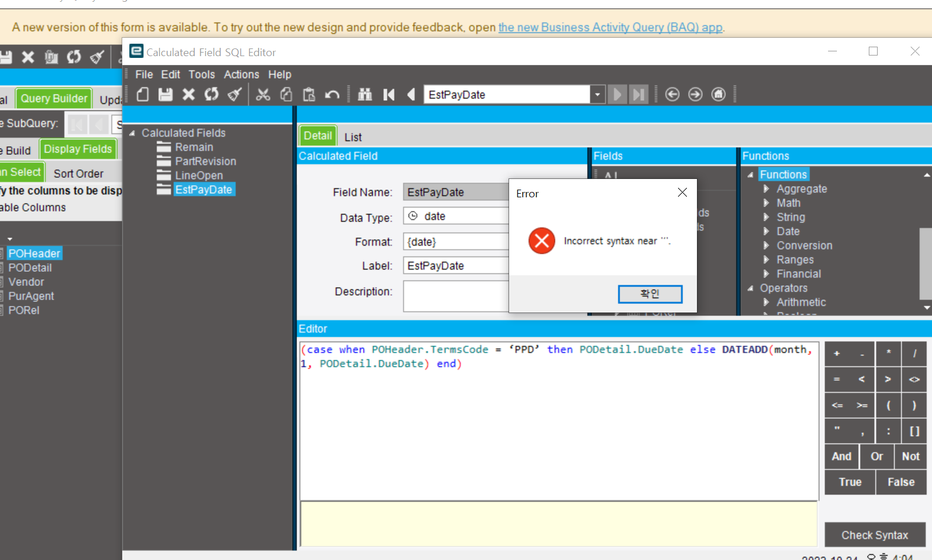Open the EstPayDate field dropdown
The width and height of the screenshot is (932, 560).
pos(598,95)
